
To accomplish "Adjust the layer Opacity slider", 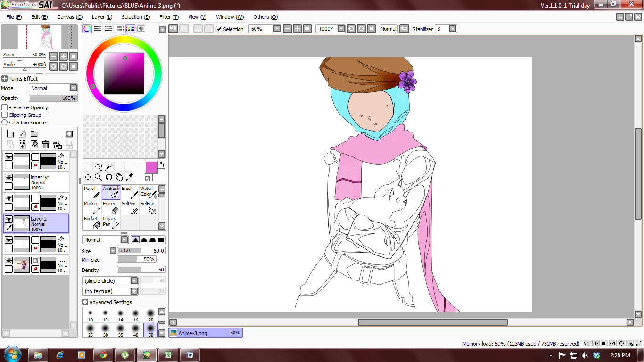I will tap(53, 98).
